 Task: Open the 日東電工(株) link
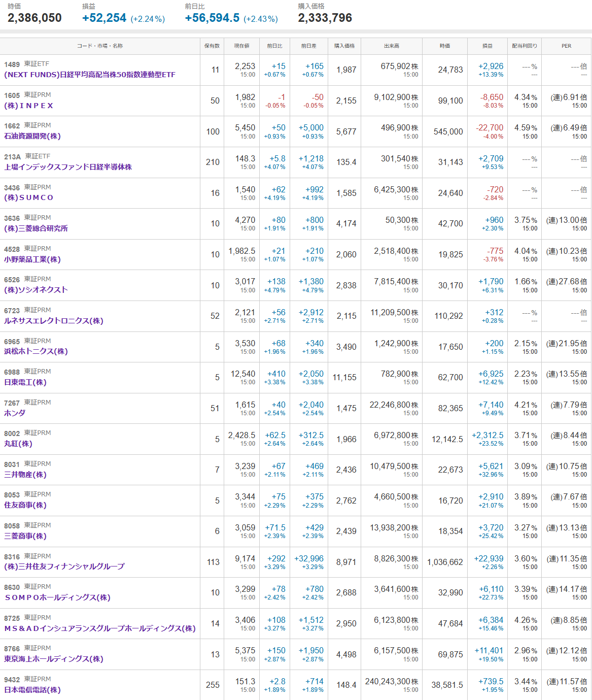pos(25,382)
